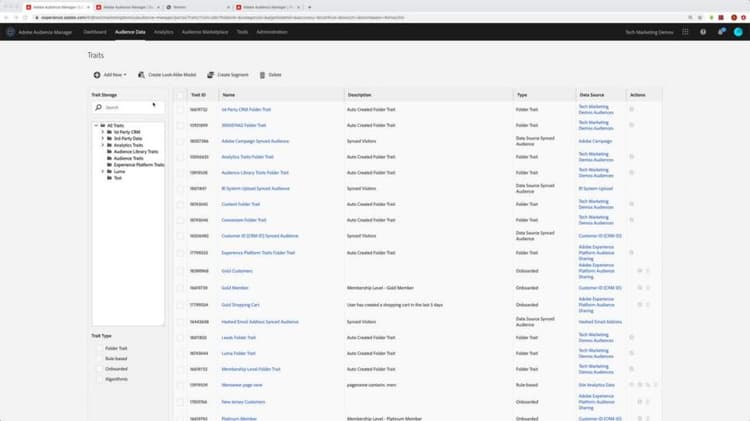Check the Adobe Campaign Synced Audience row checkbox

tap(180, 141)
